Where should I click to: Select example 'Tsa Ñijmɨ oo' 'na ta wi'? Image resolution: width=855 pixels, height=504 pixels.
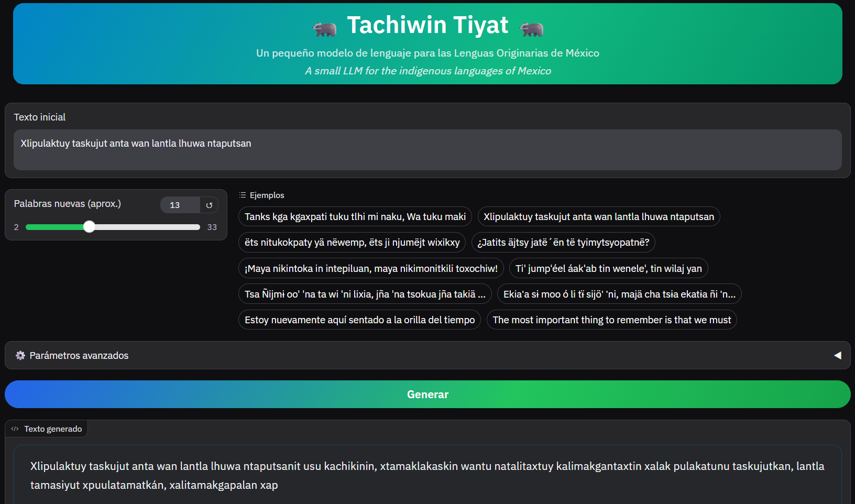pyautogui.click(x=365, y=294)
